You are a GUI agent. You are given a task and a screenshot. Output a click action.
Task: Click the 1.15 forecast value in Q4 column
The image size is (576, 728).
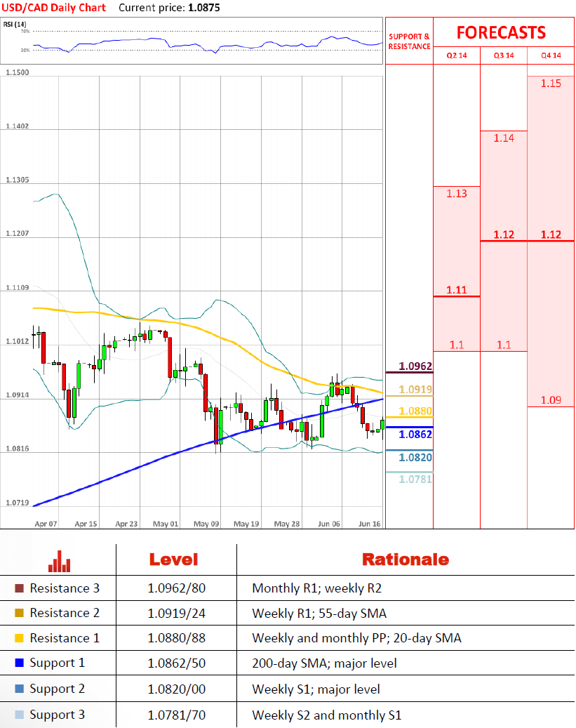(x=551, y=84)
